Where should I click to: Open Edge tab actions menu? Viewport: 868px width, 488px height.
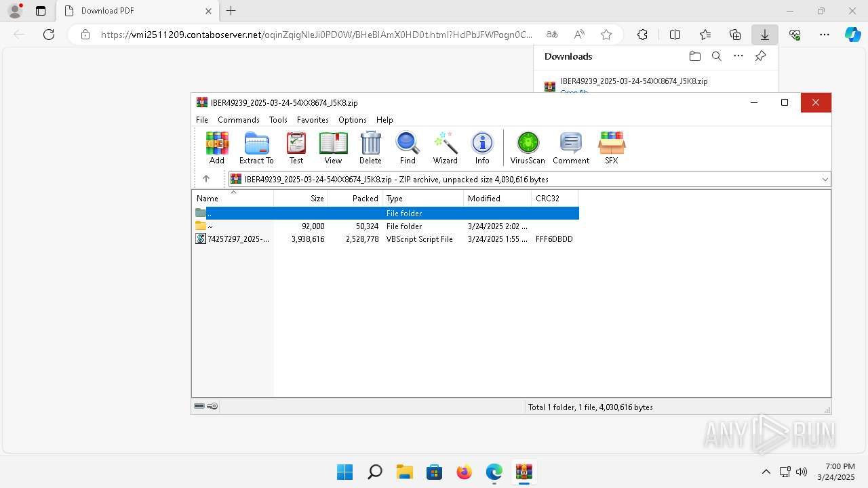click(x=41, y=11)
